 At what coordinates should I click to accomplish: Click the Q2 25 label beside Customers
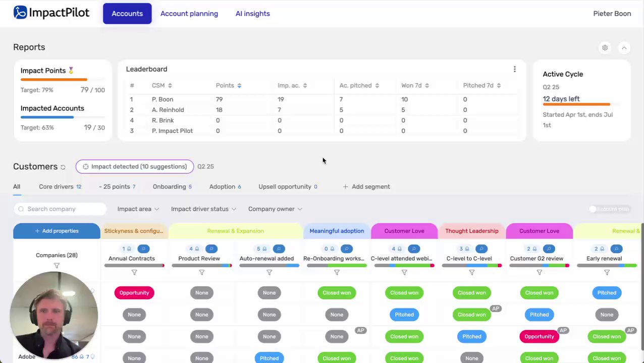pyautogui.click(x=205, y=166)
